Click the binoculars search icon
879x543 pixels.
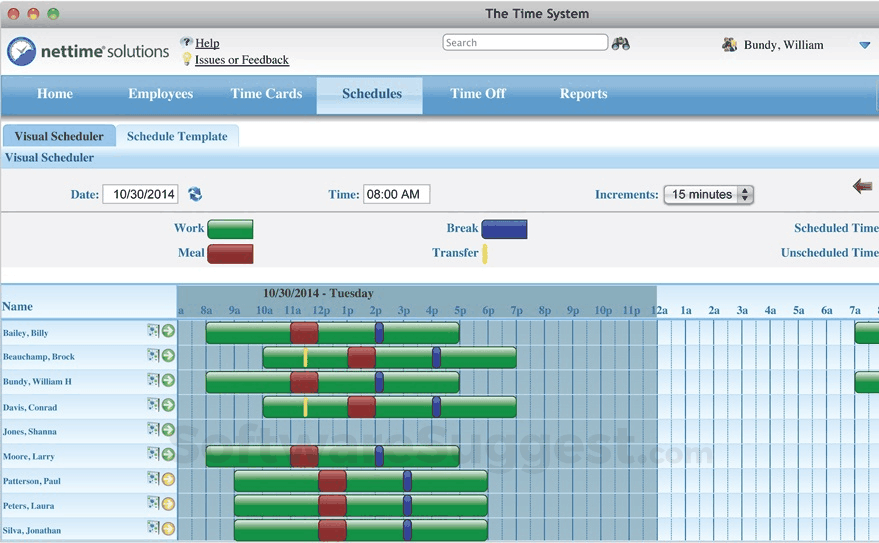[x=621, y=43]
